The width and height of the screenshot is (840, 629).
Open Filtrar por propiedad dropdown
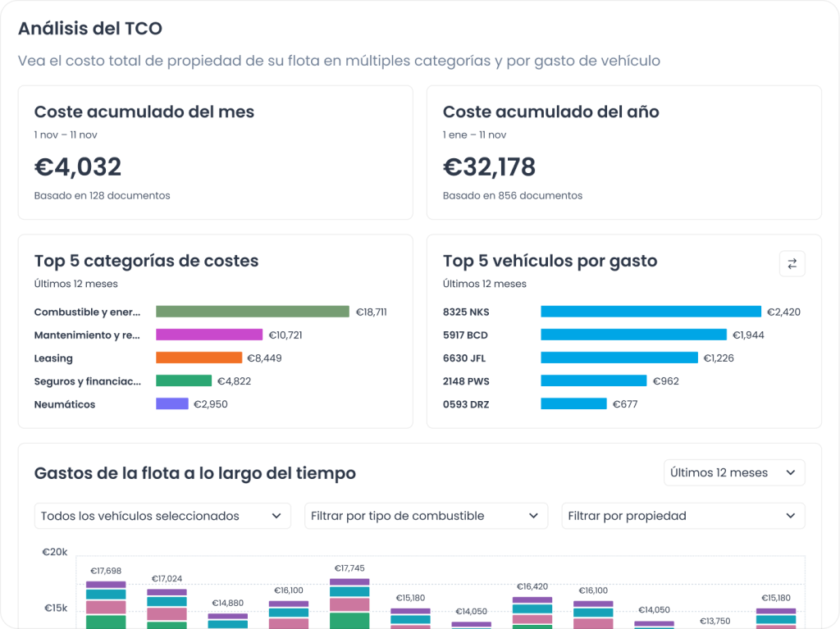click(682, 516)
